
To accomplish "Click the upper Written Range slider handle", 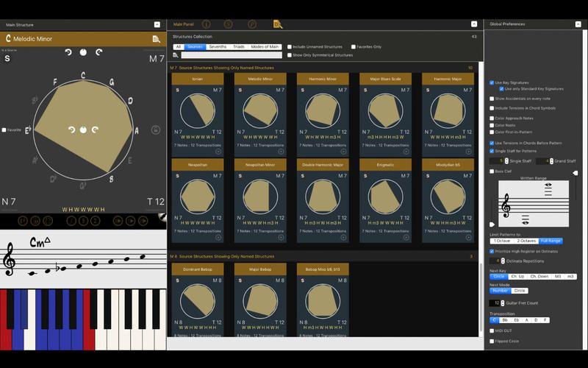I will coord(575,174).
